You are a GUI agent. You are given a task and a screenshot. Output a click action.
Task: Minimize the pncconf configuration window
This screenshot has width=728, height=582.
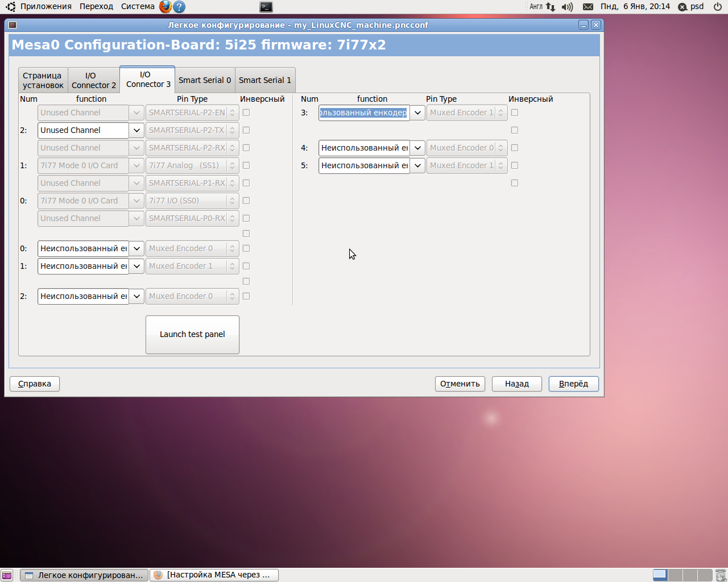click(x=584, y=25)
